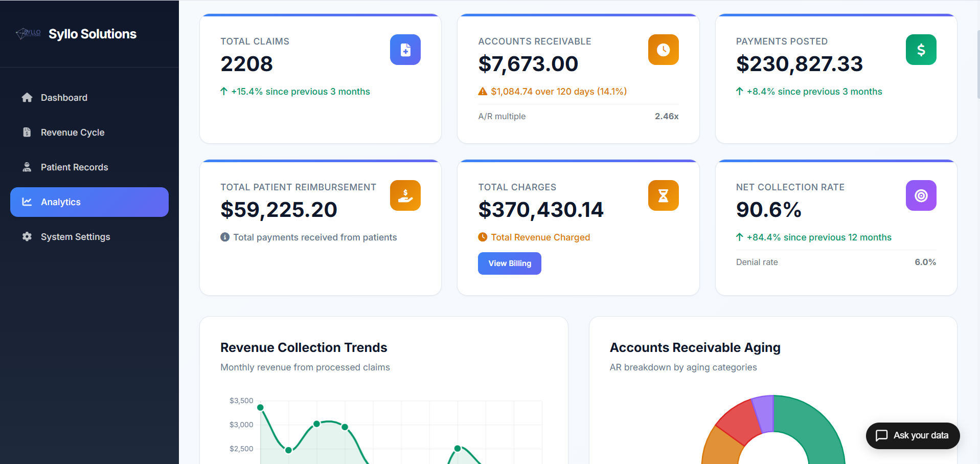Click the up arrow beside +8.4%
980x464 pixels.
740,92
